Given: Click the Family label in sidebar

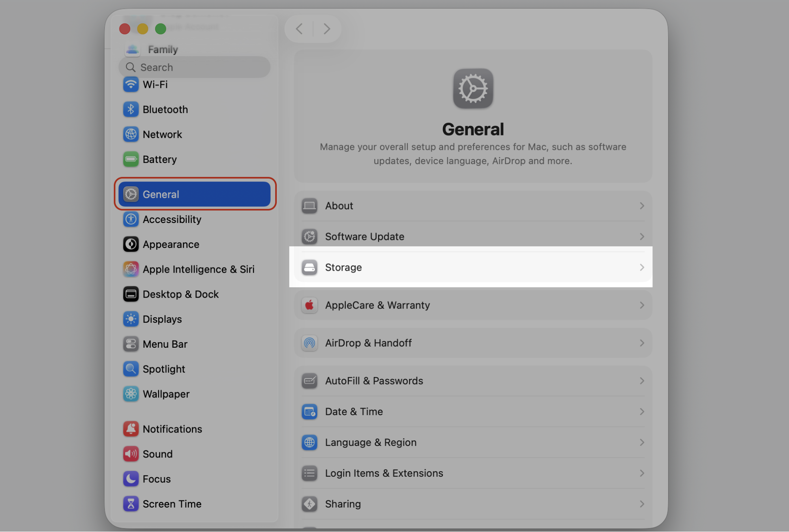Looking at the screenshot, I should [x=163, y=50].
